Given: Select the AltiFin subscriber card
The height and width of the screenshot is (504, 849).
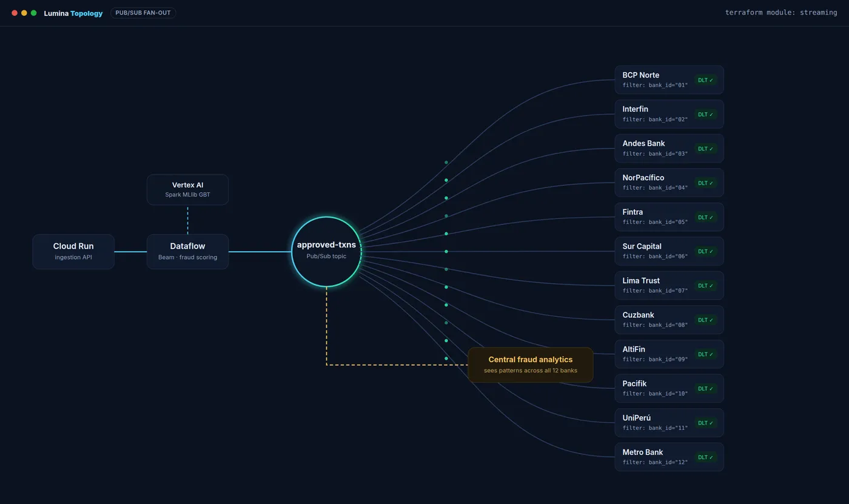Looking at the screenshot, I should [669, 354].
